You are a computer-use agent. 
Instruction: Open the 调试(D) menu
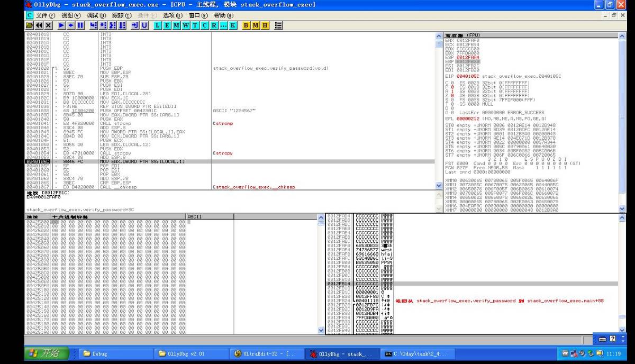click(x=97, y=15)
